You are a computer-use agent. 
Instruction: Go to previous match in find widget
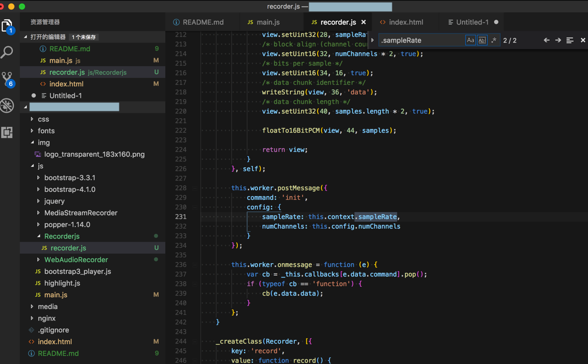click(546, 41)
